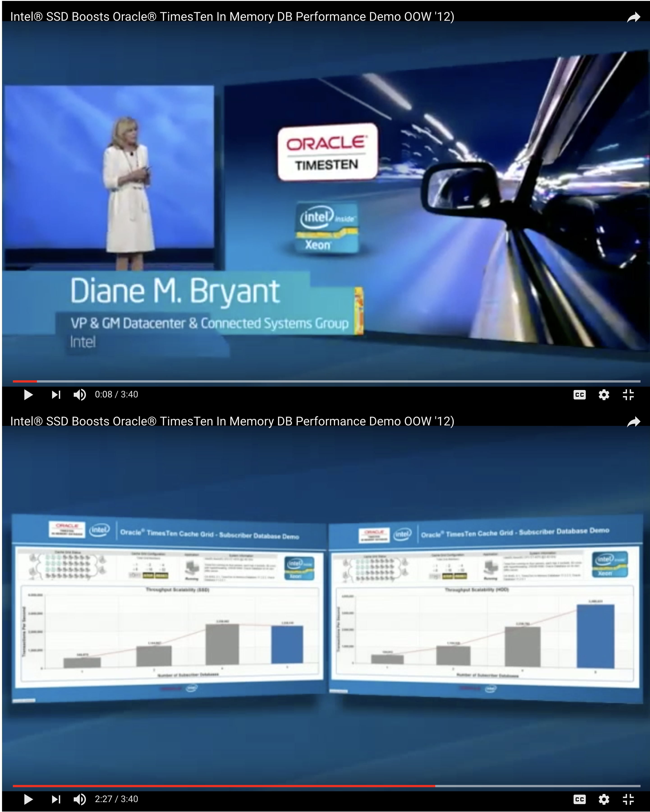Image resolution: width=650 pixels, height=812 pixels.
Task: Open settings gear in bottom player
Action: 604,799
